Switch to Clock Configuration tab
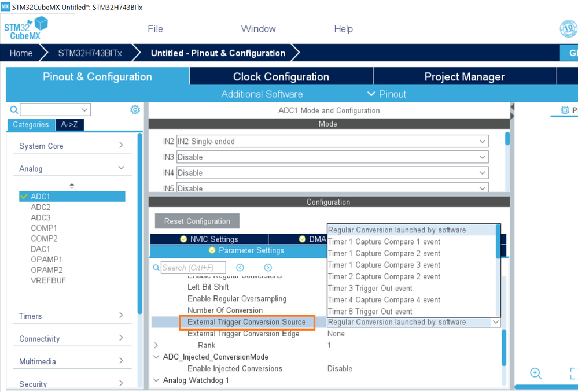578x392 pixels. point(281,77)
